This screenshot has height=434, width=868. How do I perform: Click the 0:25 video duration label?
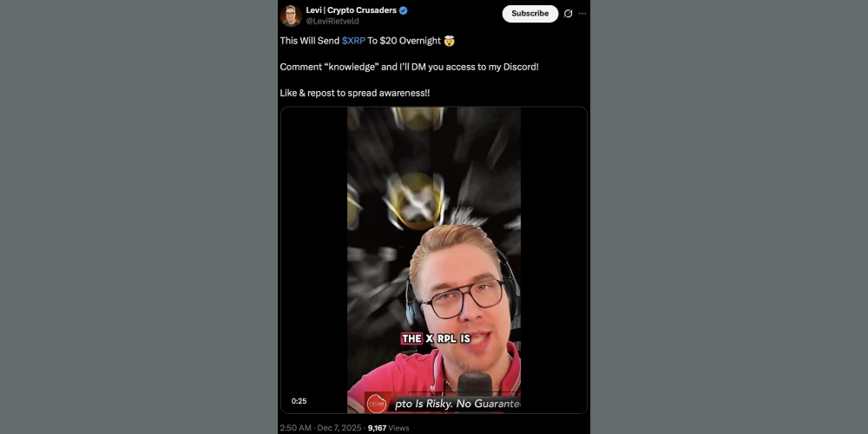point(299,401)
